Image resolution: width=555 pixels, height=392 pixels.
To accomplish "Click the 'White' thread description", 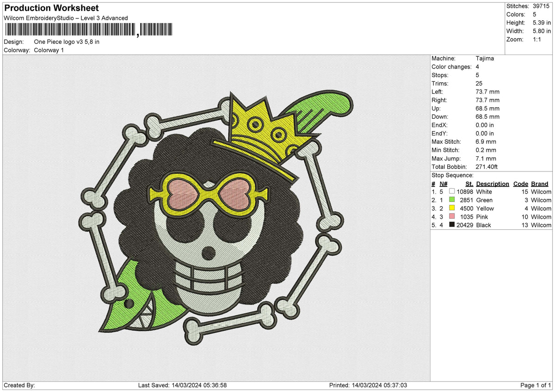I will click(484, 192).
